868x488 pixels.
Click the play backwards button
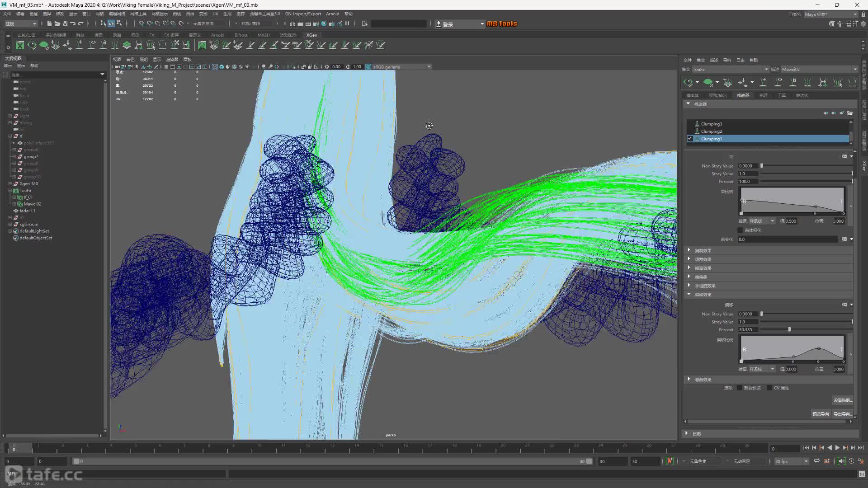pyautogui.click(x=830, y=448)
